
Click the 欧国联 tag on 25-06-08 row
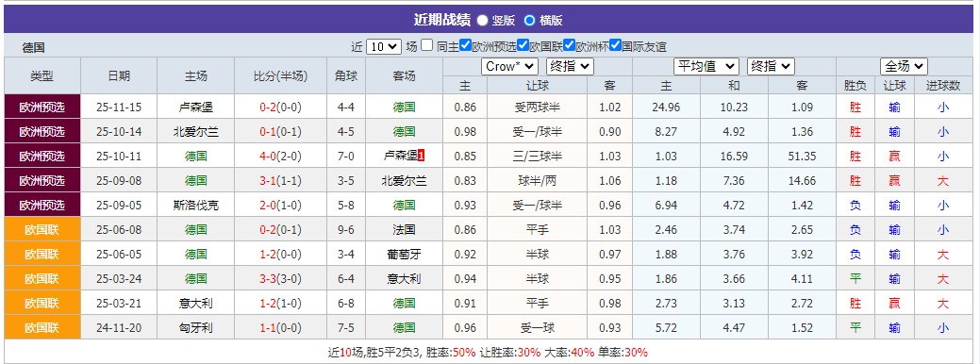tap(42, 230)
